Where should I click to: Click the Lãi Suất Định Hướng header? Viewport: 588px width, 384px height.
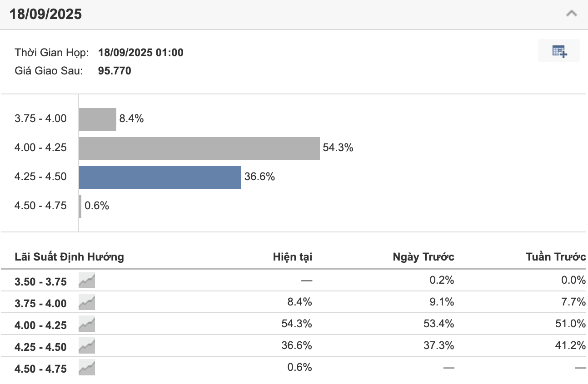pos(69,257)
